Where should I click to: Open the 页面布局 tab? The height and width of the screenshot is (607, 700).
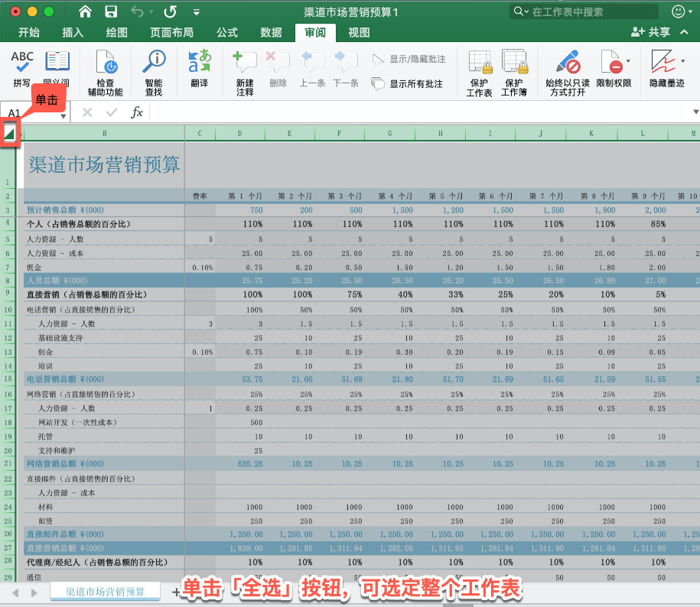(x=171, y=33)
